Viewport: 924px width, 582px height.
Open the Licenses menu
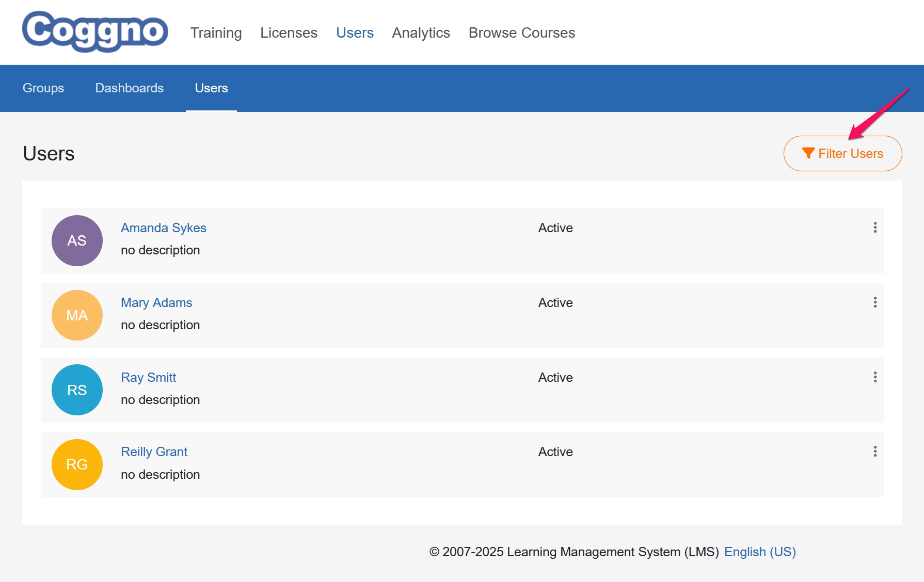[x=289, y=33]
